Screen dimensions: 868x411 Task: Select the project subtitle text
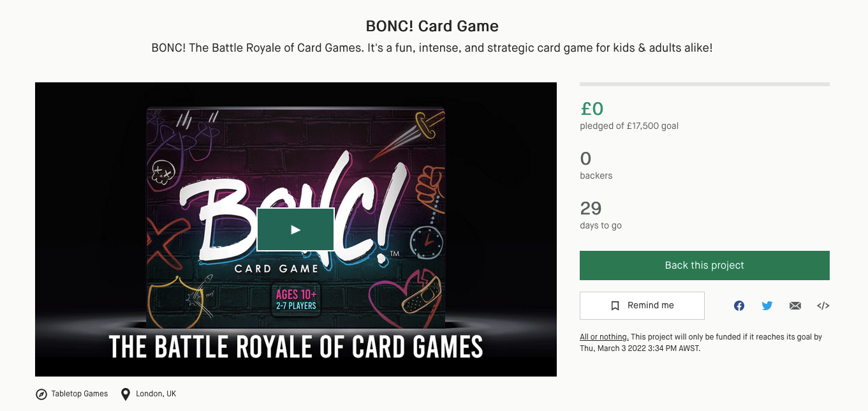(x=432, y=47)
